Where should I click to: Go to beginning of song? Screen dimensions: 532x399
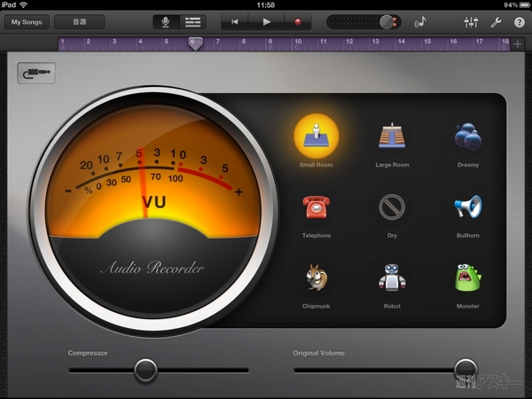point(234,22)
